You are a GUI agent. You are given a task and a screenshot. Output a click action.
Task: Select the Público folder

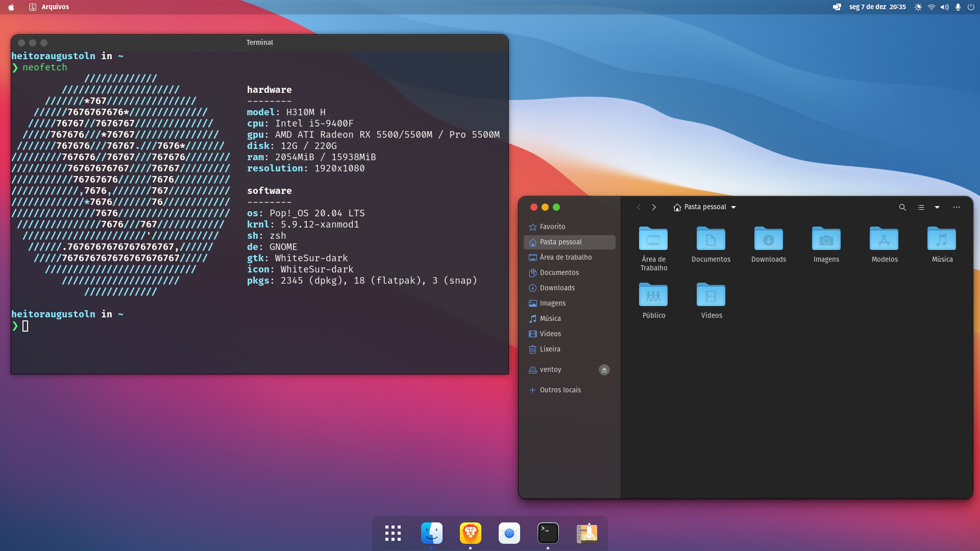coord(653,296)
